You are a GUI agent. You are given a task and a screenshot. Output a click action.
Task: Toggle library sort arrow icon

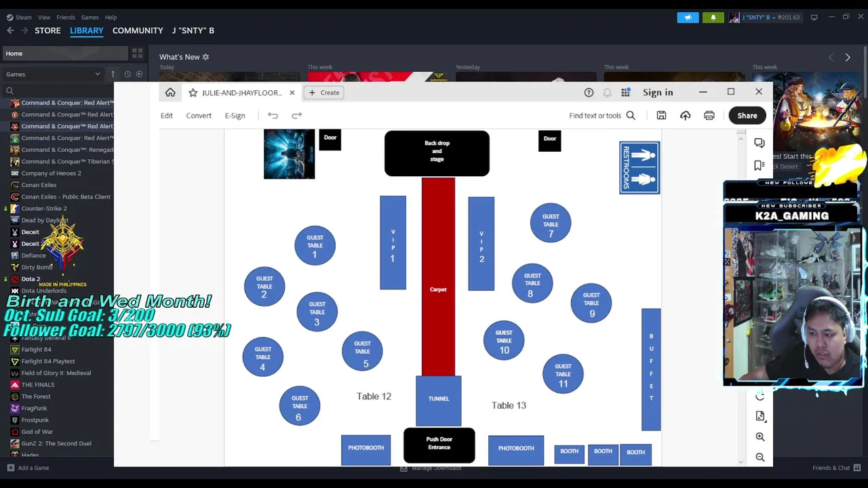113,74
